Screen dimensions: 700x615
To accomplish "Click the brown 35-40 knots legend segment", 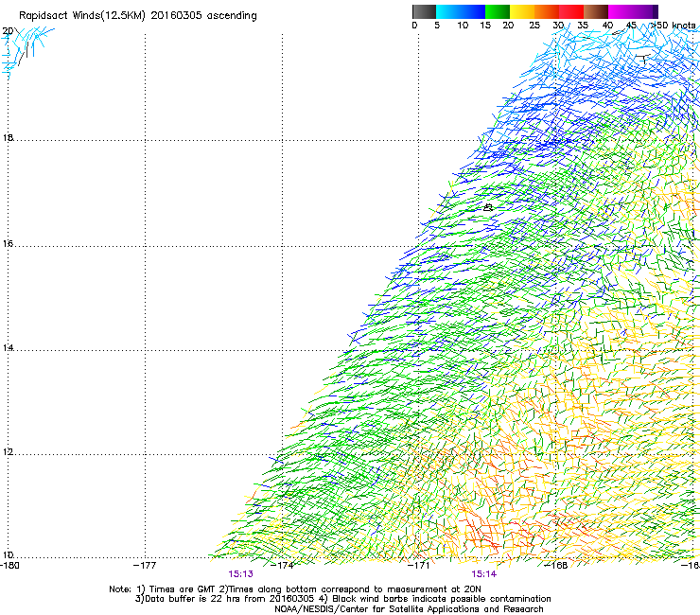I will click(x=596, y=11).
